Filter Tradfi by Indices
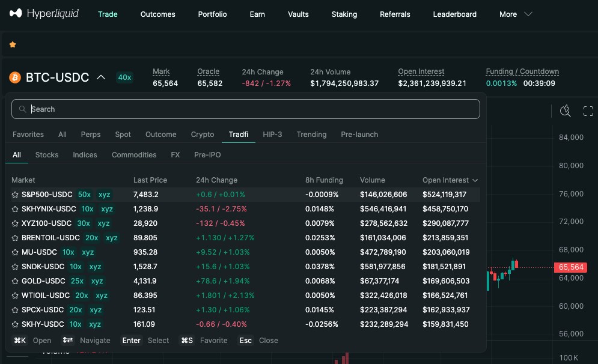This screenshot has width=598, height=364. click(x=85, y=155)
